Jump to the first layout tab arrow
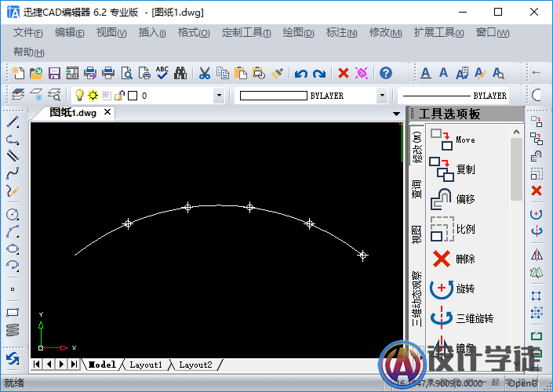This screenshot has width=553, height=392. pos(36,364)
